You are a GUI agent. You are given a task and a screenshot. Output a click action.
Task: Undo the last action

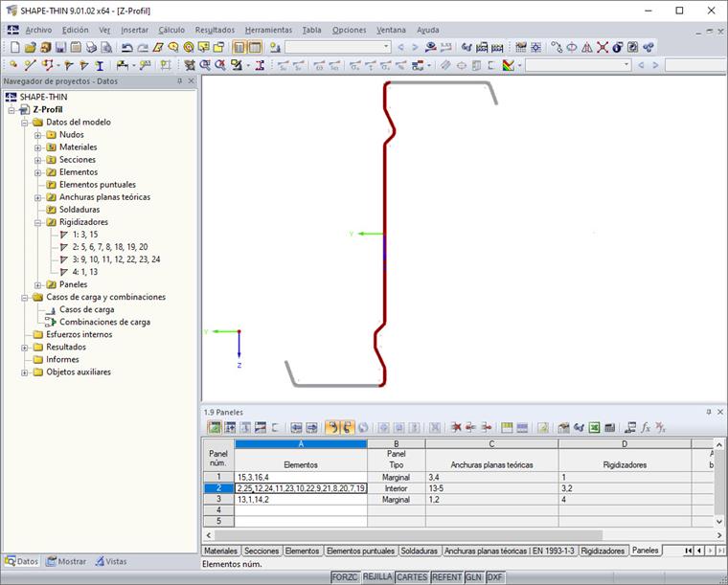127,47
